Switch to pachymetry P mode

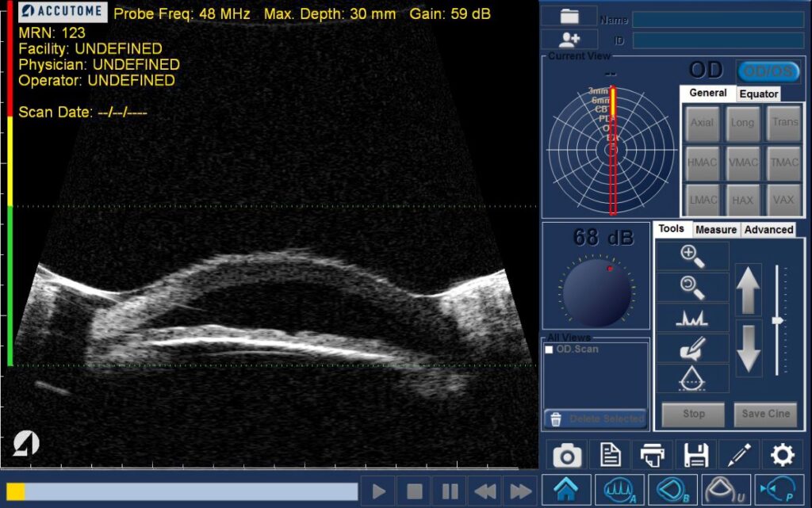pos(778,488)
